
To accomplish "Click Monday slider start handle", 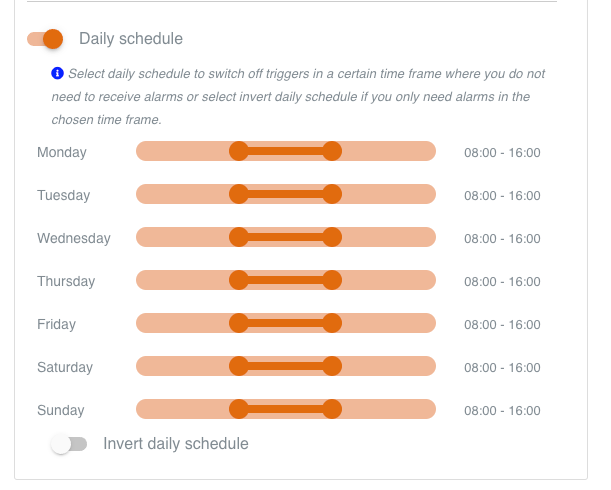I will coord(238,151).
